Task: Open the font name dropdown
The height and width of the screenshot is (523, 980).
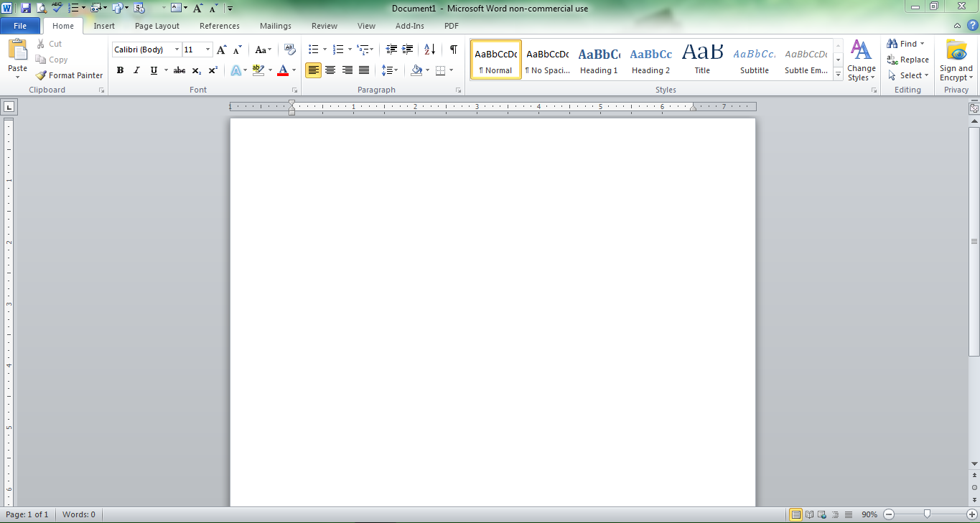Action: (x=177, y=50)
